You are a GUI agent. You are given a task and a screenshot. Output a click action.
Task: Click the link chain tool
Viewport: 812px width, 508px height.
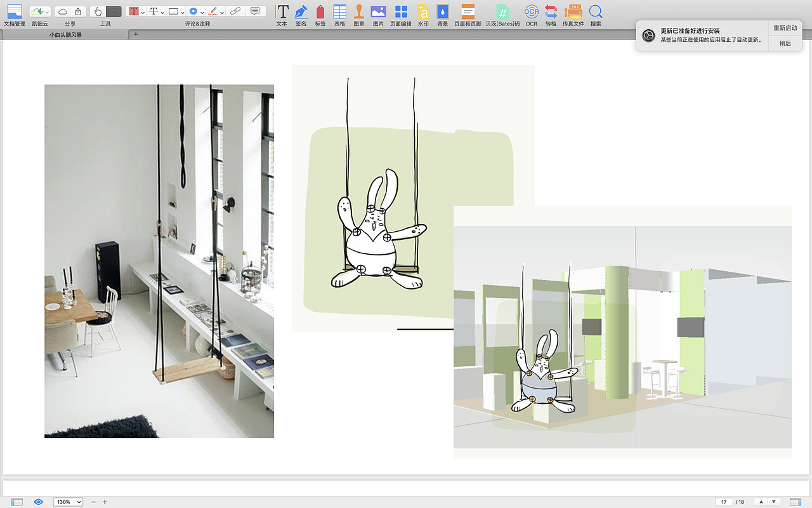235,11
